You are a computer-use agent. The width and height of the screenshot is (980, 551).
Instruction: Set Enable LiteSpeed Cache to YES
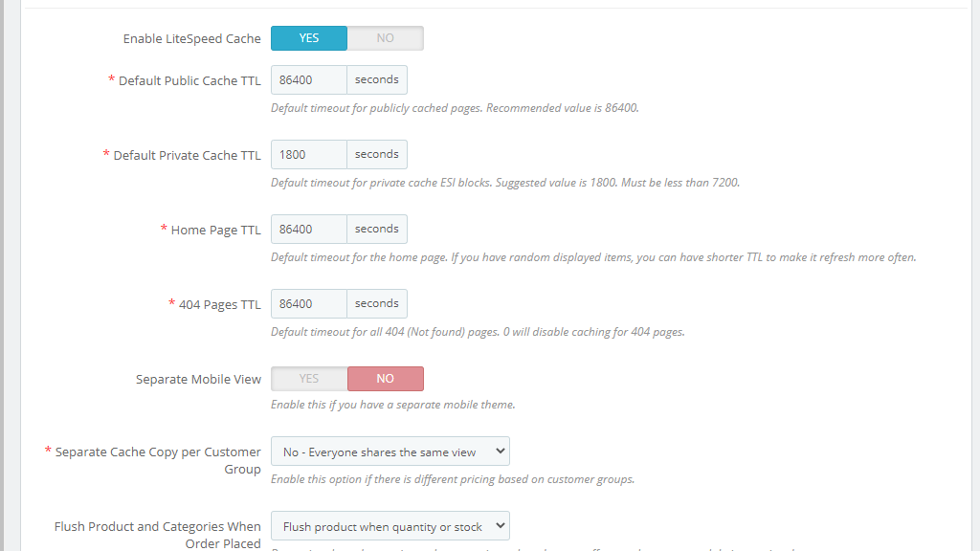coord(309,38)
